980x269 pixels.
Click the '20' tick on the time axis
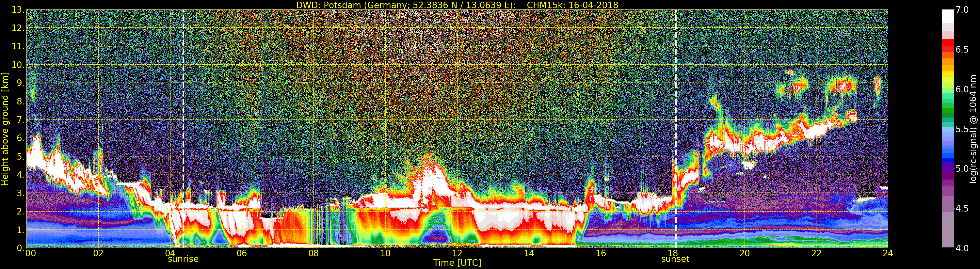pos(745,253)
